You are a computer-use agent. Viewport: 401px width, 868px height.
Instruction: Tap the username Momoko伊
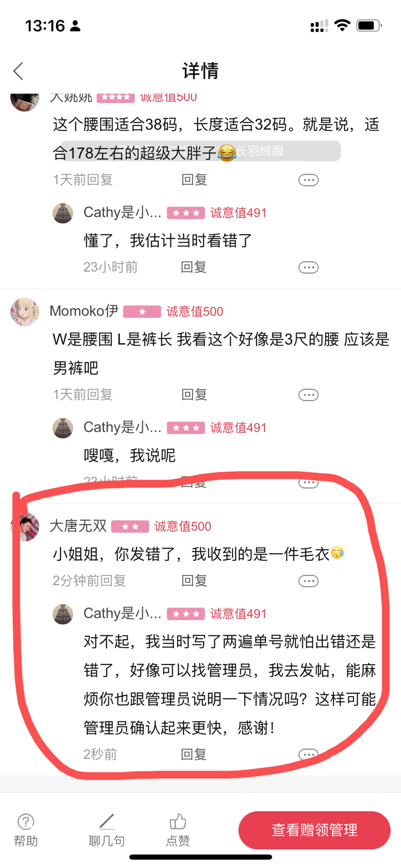coord(84,311)
